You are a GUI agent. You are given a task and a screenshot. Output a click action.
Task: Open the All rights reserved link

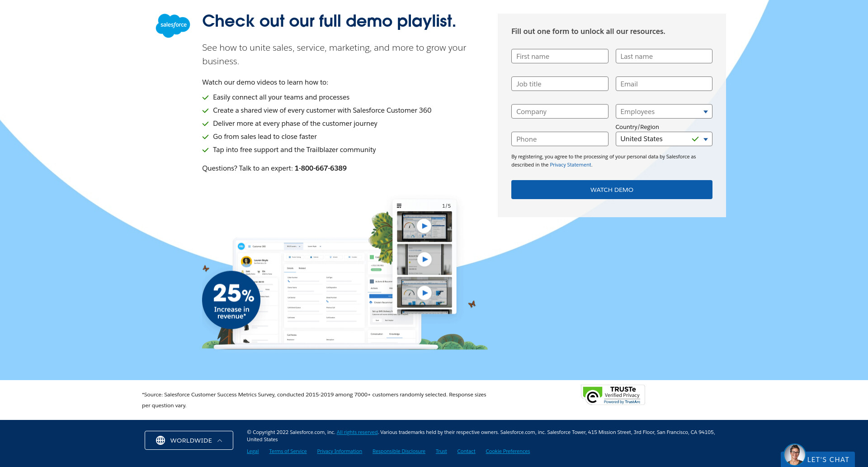click(x=357, y=432)
